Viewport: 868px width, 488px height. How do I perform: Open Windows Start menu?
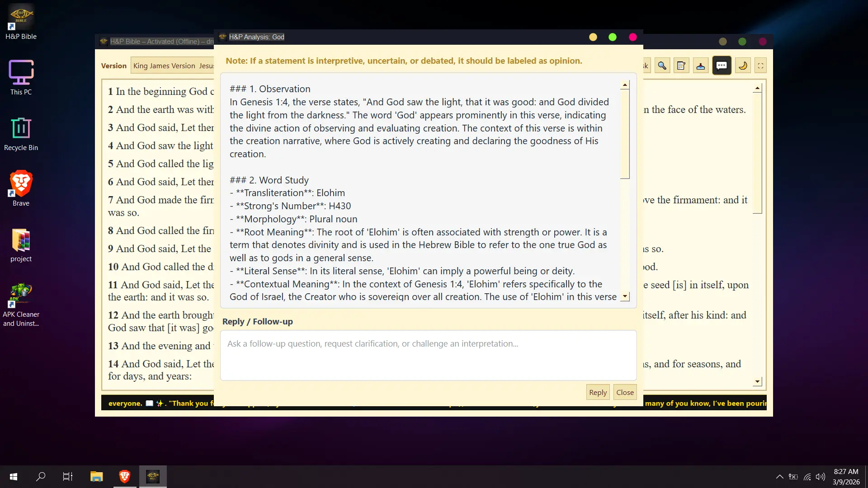click(14, 477)
